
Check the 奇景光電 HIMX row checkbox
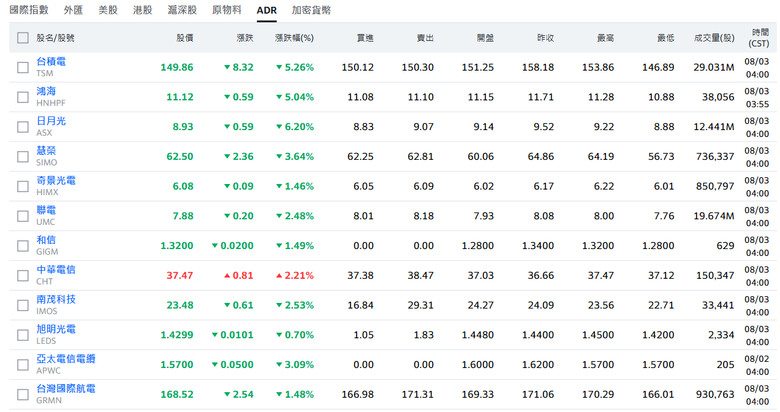click(23, 186)
